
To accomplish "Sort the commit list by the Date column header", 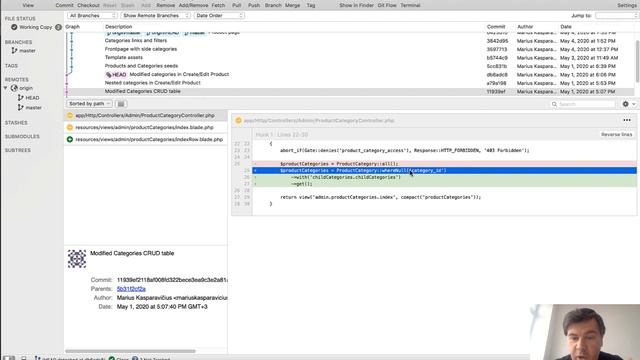I will coord(566,27).
